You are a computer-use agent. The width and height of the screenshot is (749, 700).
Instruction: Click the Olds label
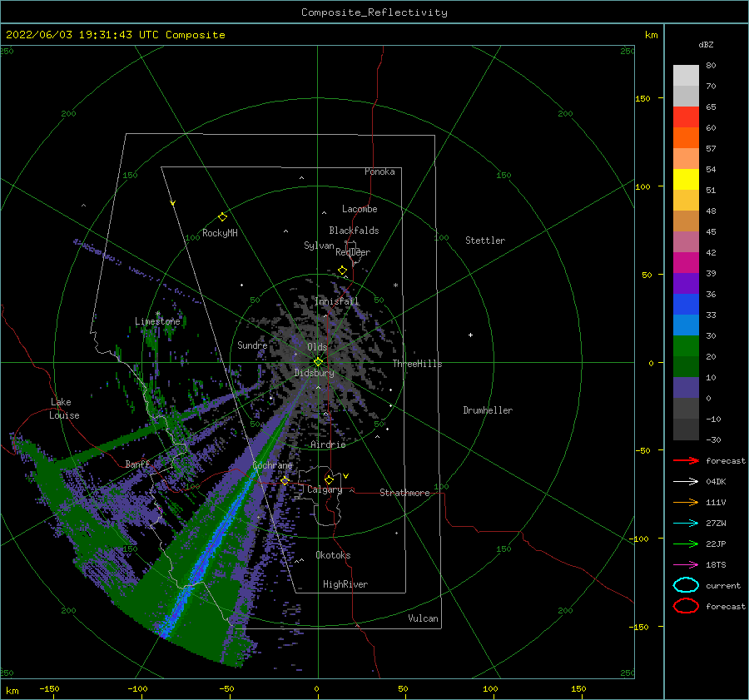tap(317, 347)
